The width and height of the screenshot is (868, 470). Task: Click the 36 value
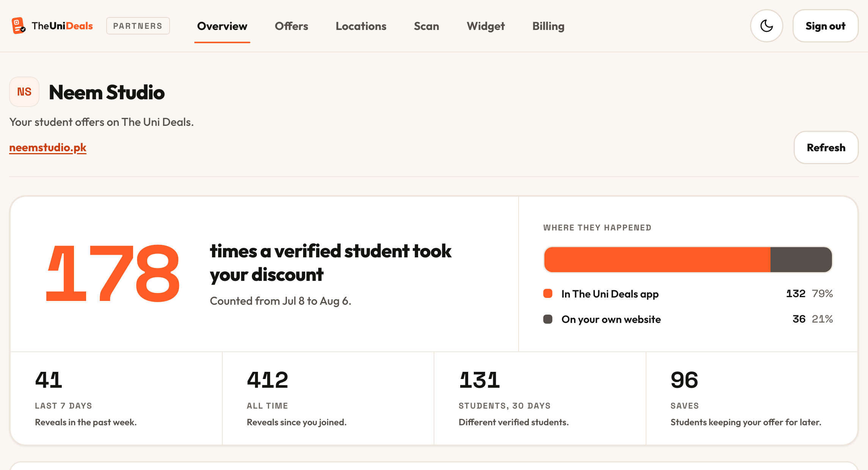click(799, 319)
